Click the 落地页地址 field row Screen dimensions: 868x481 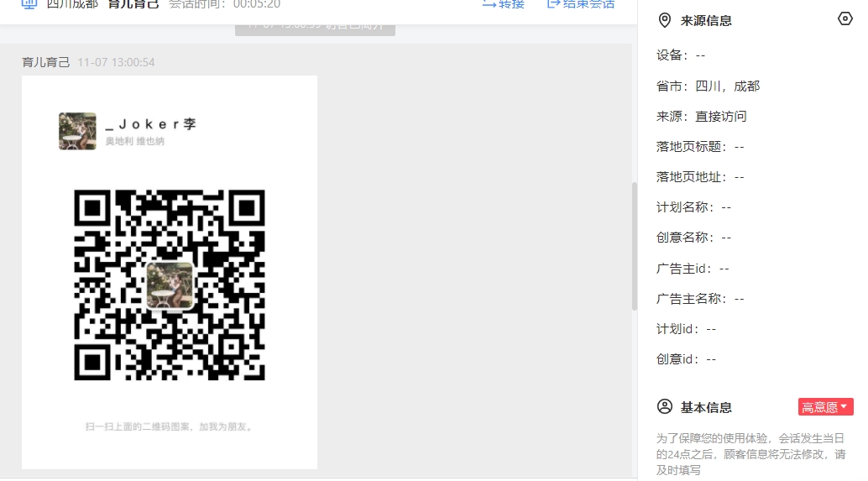click(700, 177)
